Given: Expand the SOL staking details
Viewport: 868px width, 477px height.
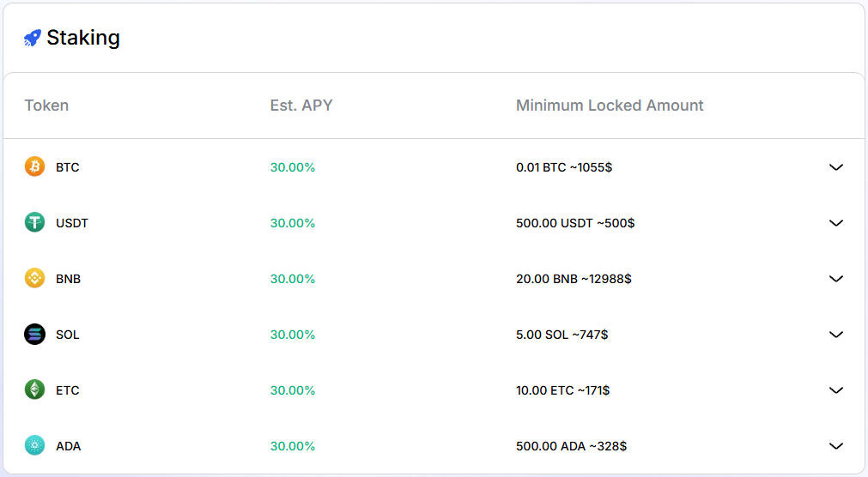Looking at the screenshot, I should coord(836,335).
